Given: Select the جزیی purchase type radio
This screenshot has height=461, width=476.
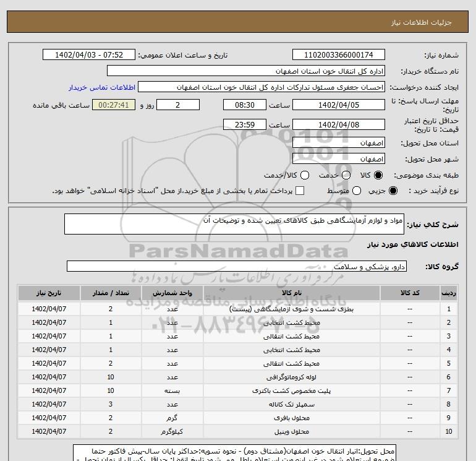Looking at the screenshot, I should [393, 191].
